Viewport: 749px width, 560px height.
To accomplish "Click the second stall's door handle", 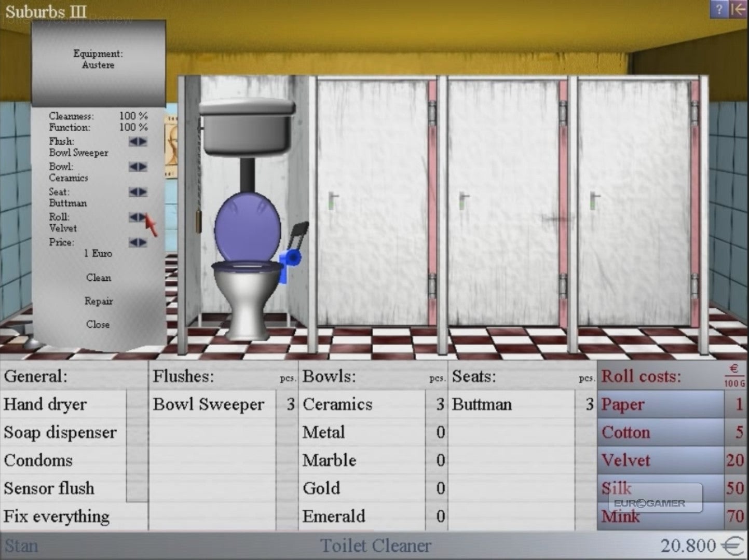I will (x=333, y=200).
